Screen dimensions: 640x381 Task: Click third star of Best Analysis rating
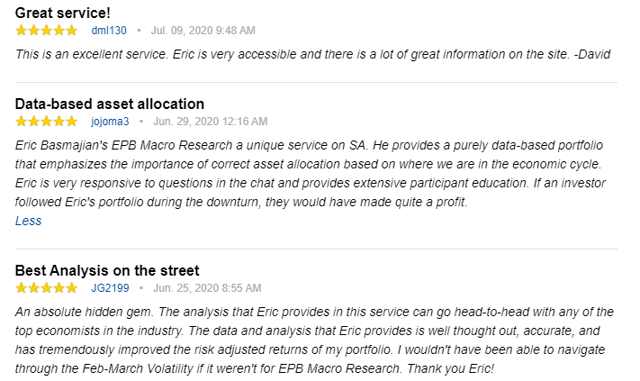pos(47,288)
